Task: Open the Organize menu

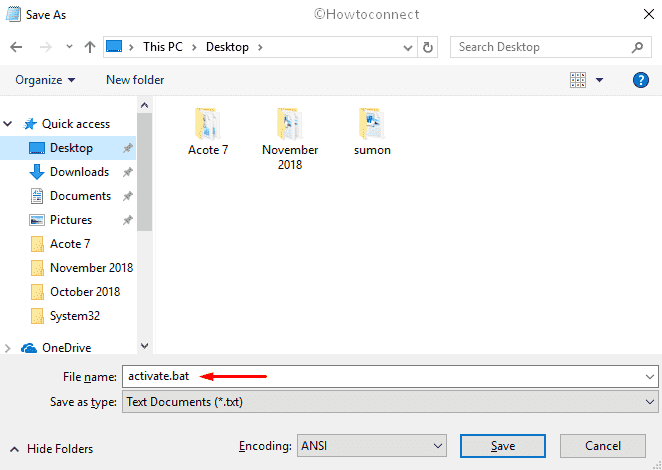Action: click(45, 80)
